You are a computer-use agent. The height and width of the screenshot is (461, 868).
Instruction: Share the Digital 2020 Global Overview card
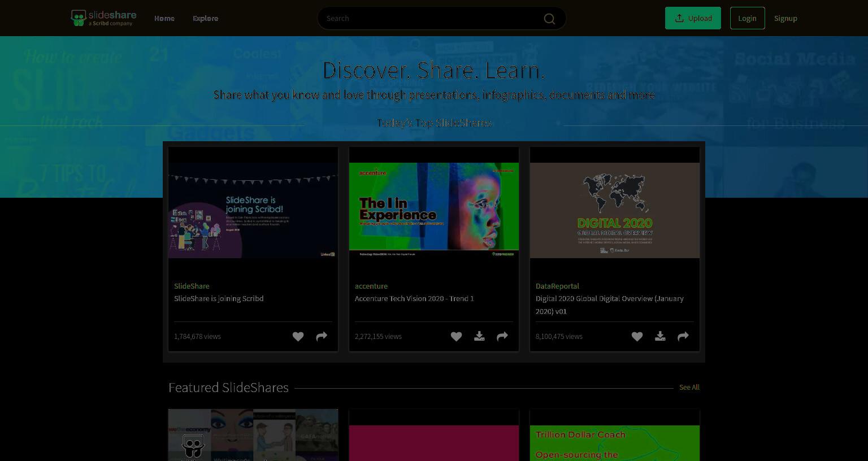pos(683,336)
